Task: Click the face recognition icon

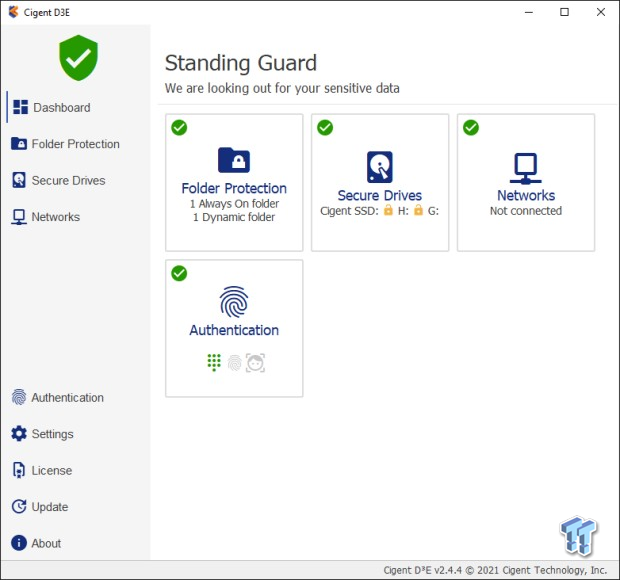Action: tap(255, 363)
